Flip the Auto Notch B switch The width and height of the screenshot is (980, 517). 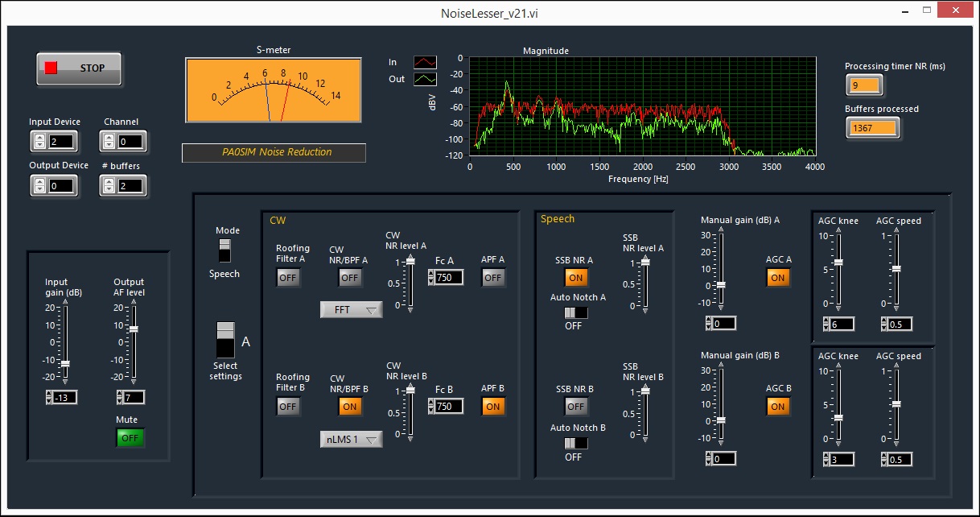point(575,443)
